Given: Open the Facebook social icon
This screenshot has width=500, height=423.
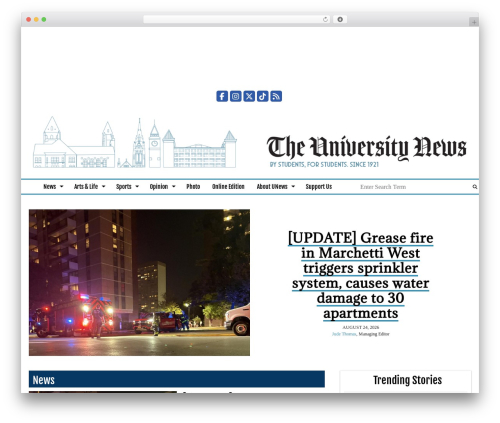Looking at the screenshot, I should (222, 96).
